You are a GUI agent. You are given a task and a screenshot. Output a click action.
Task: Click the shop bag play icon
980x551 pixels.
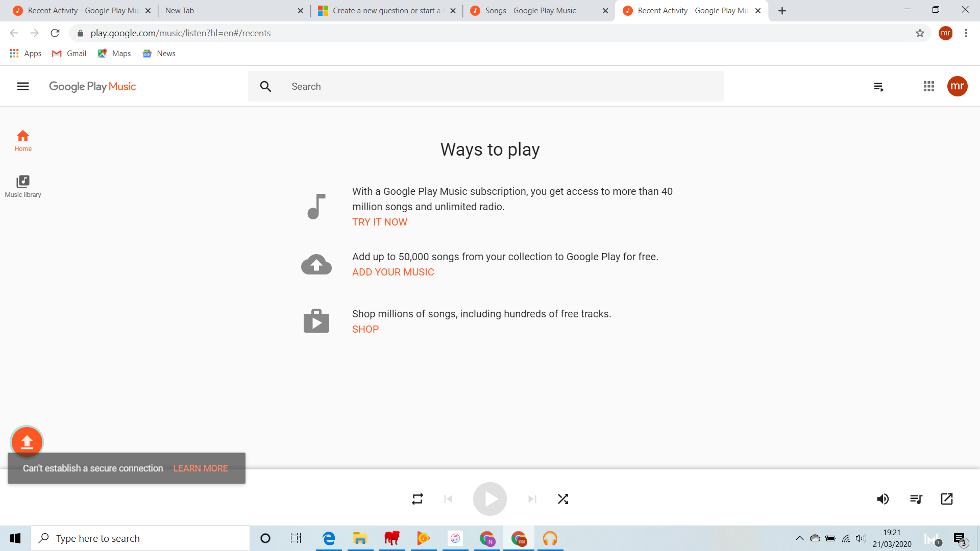316,321
